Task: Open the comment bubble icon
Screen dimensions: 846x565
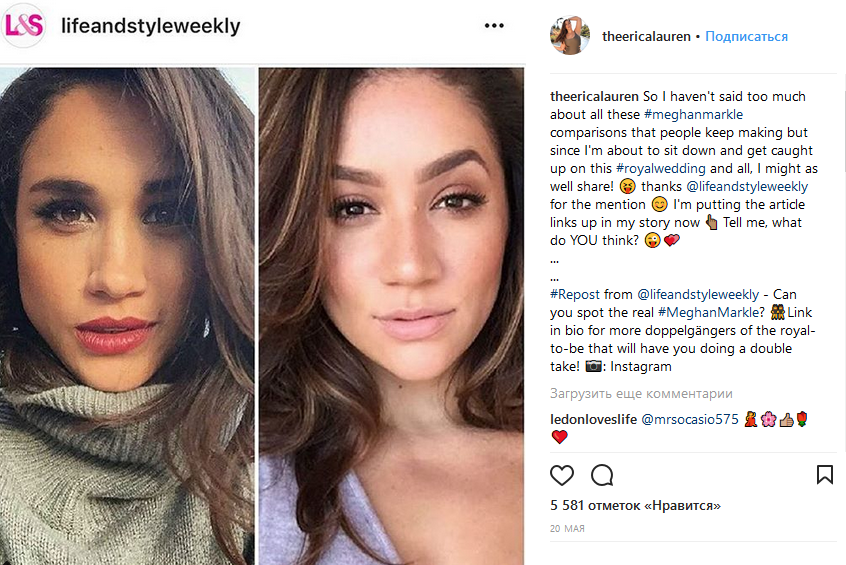Action: click(602, 474)
